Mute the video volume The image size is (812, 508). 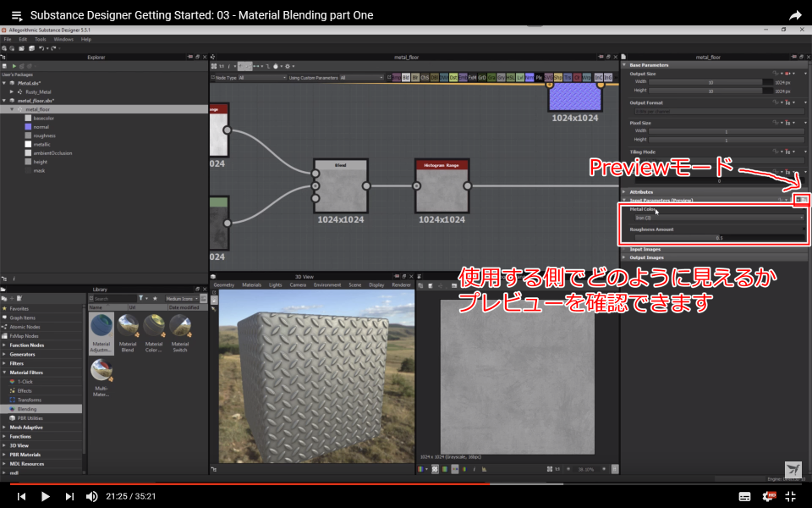(91, 497)
